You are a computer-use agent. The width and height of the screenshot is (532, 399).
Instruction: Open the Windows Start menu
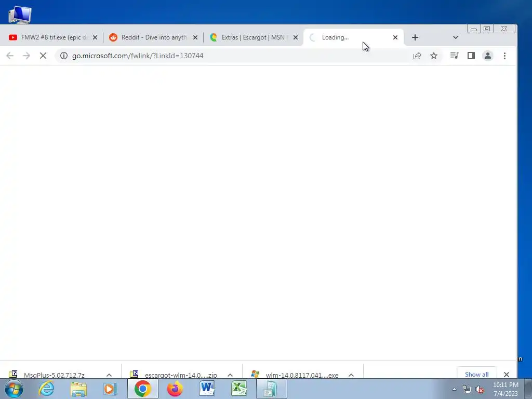(x=14, y=389)
